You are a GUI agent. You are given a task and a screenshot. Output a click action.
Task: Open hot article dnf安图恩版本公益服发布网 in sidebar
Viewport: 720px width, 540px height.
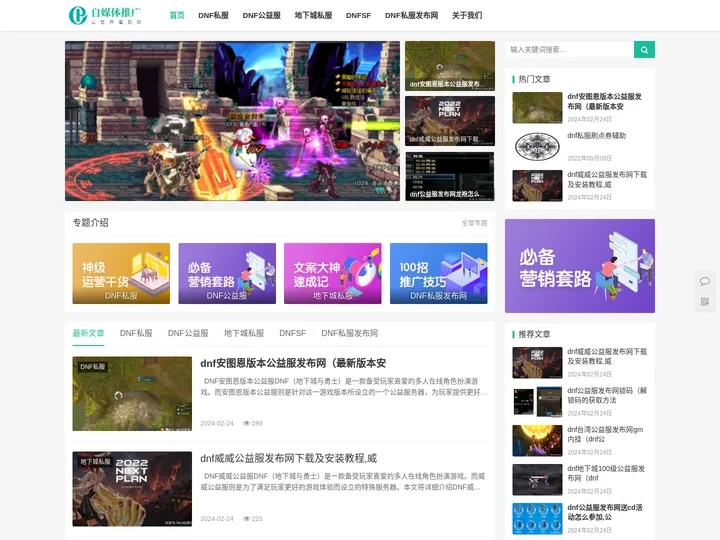(604, 101)
